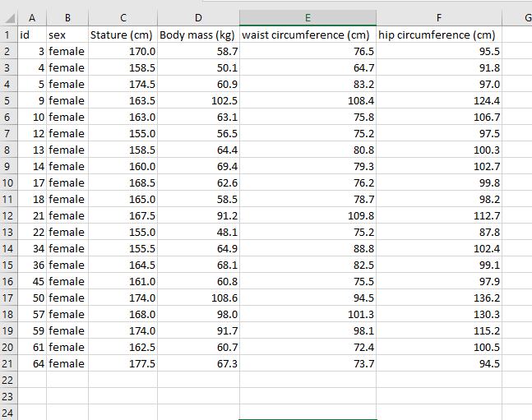The image size is (532, 420).
Task: Select row 12 header
Action: pyautogui.click(x=8, y=215)
